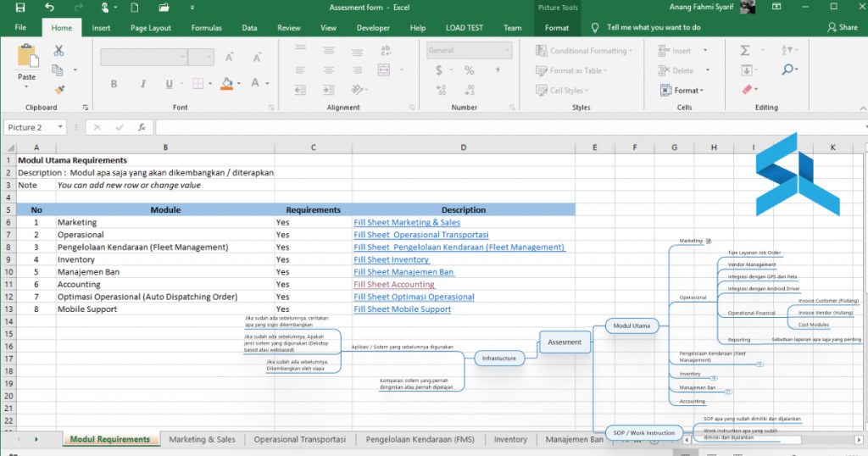This screenshot has height=456, width=868.
Task: Click the Format Painter brush icon
Action: click(59, 89)
